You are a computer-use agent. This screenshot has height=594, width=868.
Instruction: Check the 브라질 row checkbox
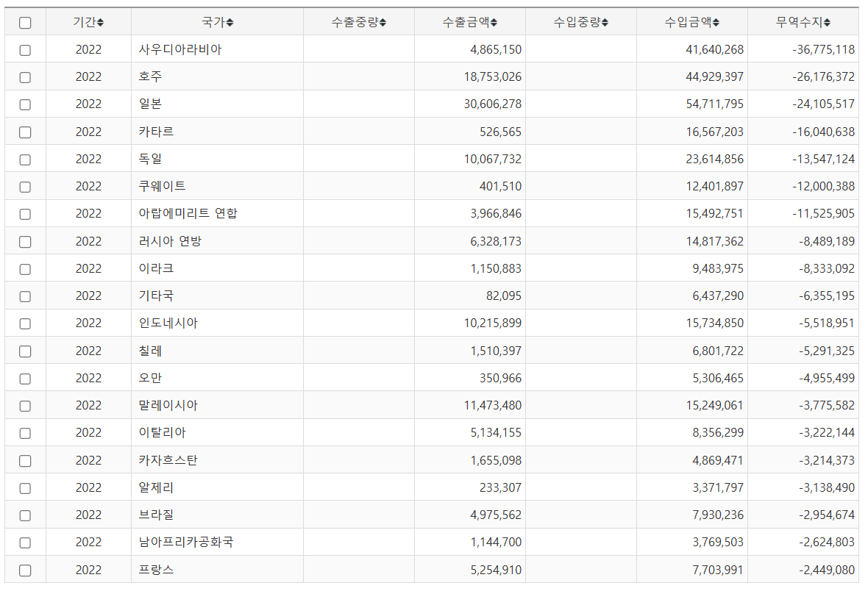point(25,515)
